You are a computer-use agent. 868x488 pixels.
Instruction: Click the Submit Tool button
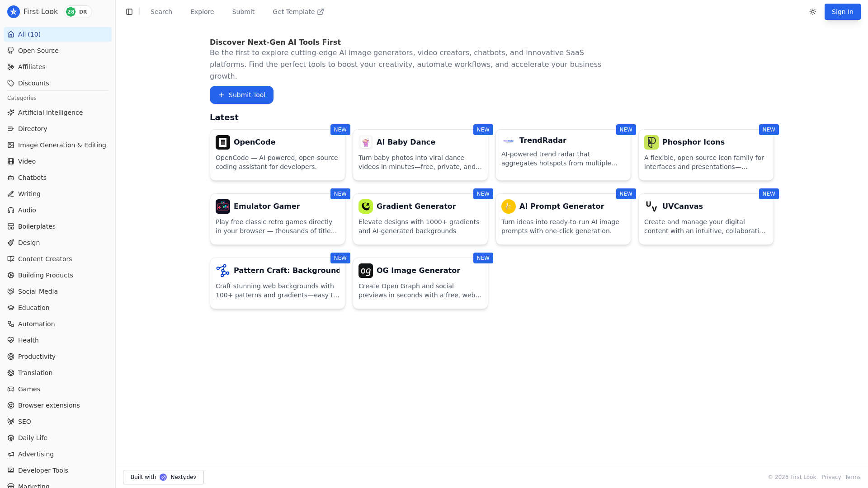pyautogui.click(x=241, y=95)
